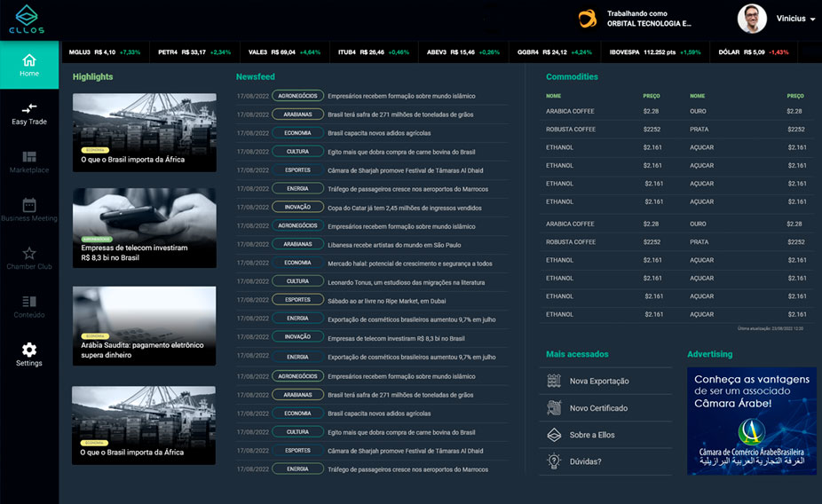Select the first AGRONEGÓCIOS category tag

point(297,96)
